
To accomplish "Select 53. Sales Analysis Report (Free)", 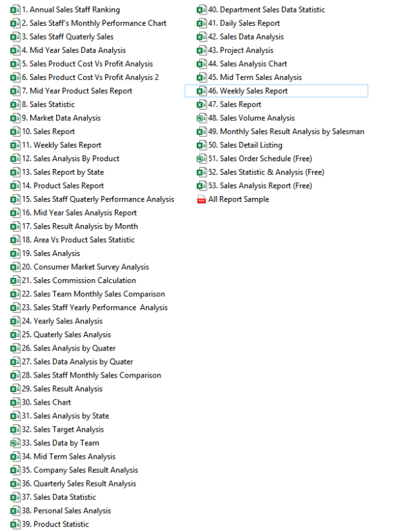I will click(265, 185).
